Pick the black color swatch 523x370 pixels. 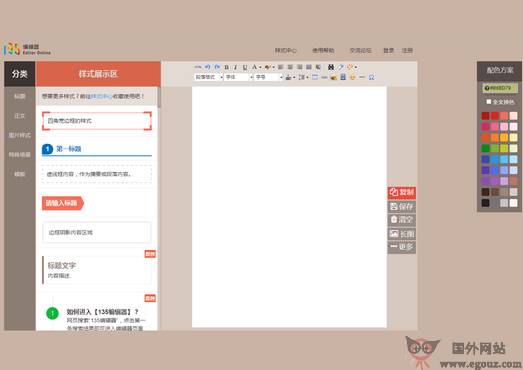[485, 203]
